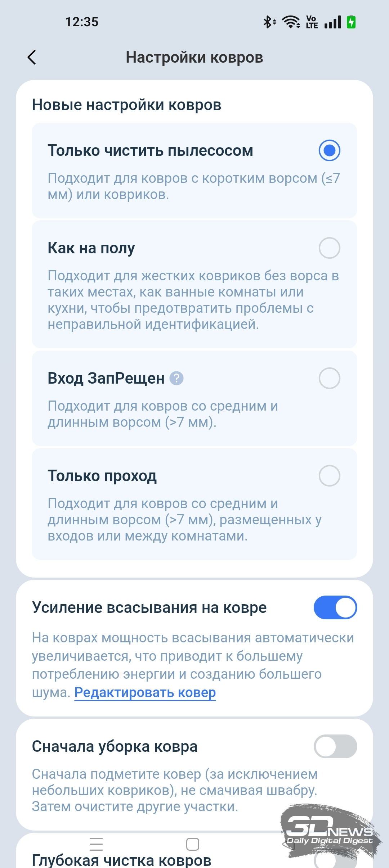Viewport: 389px width, 868px height.
Task: Tap the cellular signal bars icon
Action: pos(332,22)
